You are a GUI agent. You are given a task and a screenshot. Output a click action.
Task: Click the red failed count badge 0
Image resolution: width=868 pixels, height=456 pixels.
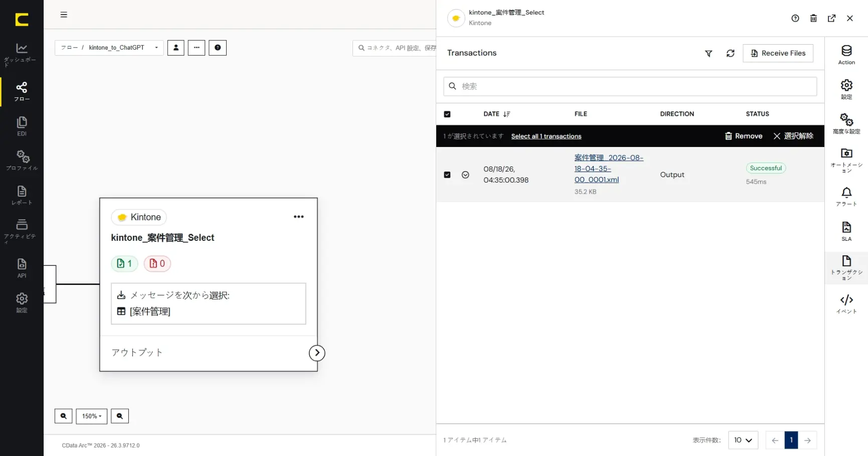coord(157,263)
